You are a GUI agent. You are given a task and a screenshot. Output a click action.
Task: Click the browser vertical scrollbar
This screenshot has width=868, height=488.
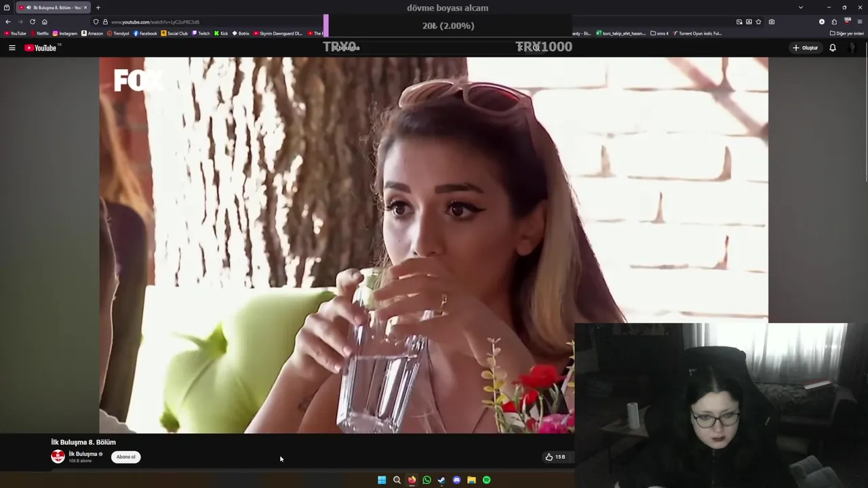click(x=865, y=112)
